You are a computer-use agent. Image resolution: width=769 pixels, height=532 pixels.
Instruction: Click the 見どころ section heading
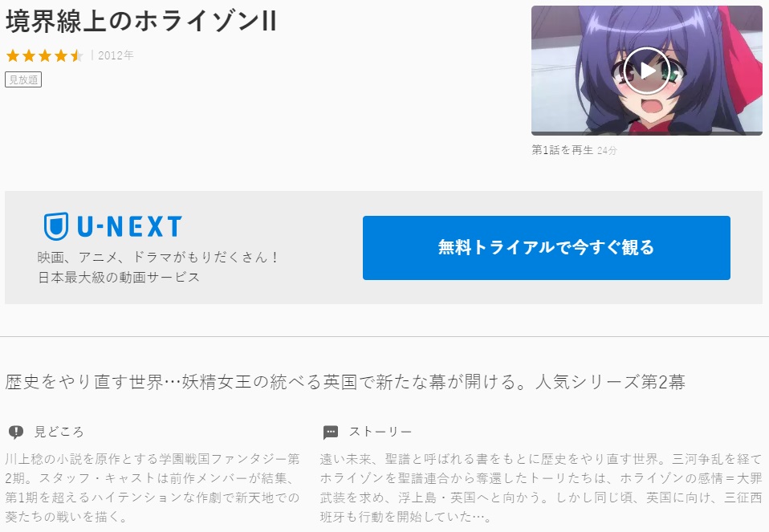click(x=59, y=432)
